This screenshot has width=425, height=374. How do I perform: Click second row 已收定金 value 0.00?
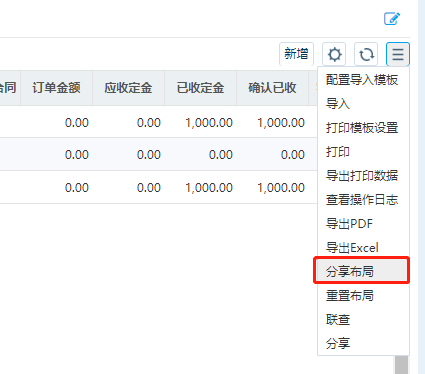[x=221, y=155]
